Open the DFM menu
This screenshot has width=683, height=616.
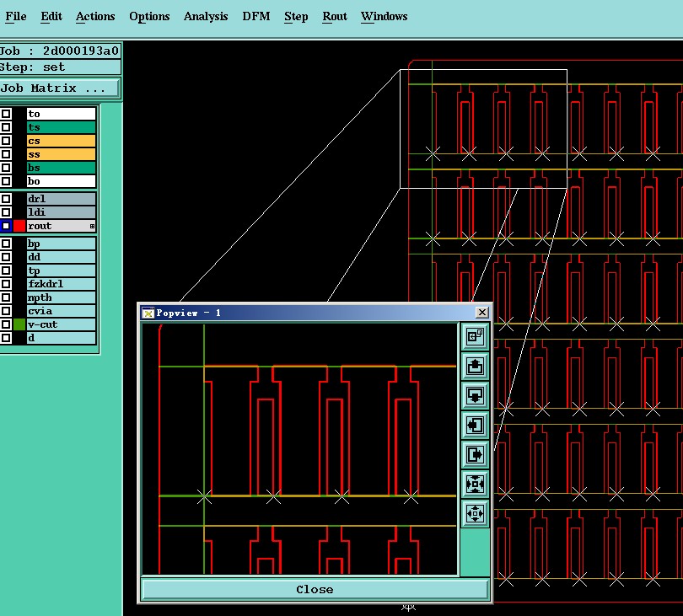coord(256,16)
